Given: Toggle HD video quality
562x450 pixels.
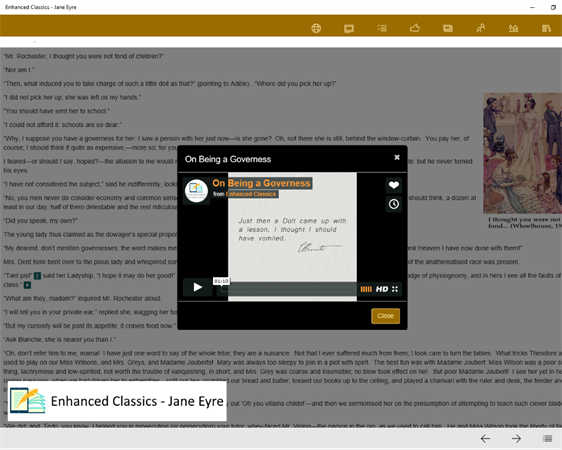Looking at the screenshot, I should click(x=382, y=289).
